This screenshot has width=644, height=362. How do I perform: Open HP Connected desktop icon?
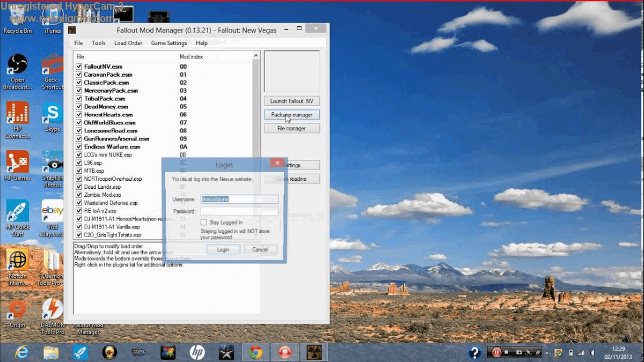point(18,120)
